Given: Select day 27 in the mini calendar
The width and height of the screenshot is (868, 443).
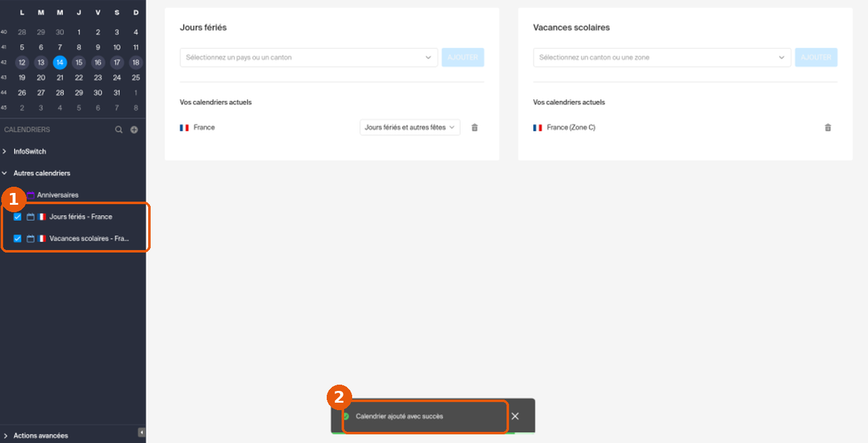Looking at the screenshot, I should (x=41, y=92).
